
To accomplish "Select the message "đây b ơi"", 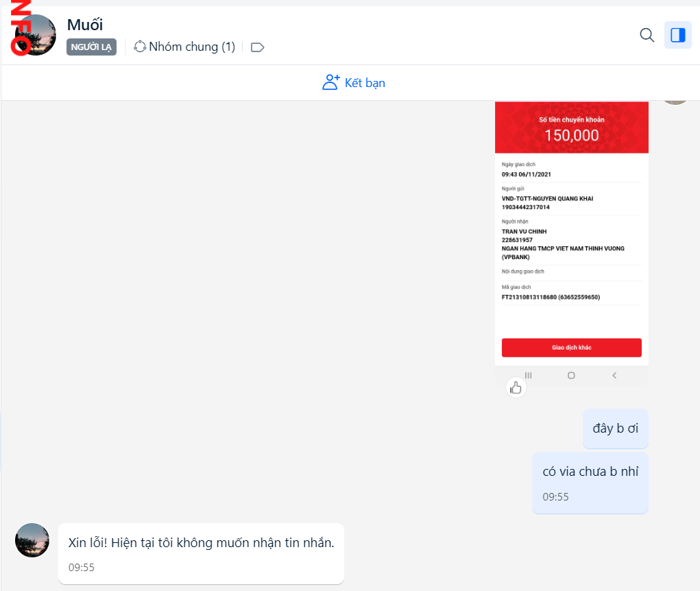I will [x=615, y=429].
